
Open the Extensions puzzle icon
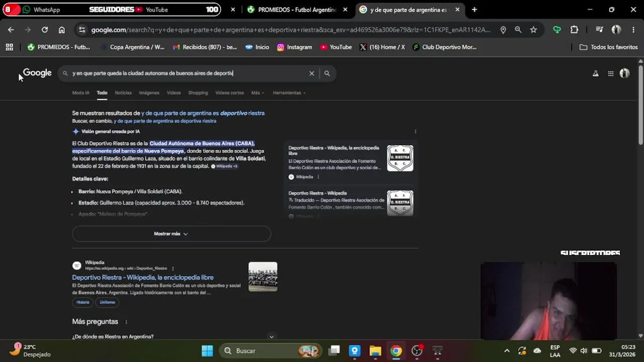click(x=574, y=30)
